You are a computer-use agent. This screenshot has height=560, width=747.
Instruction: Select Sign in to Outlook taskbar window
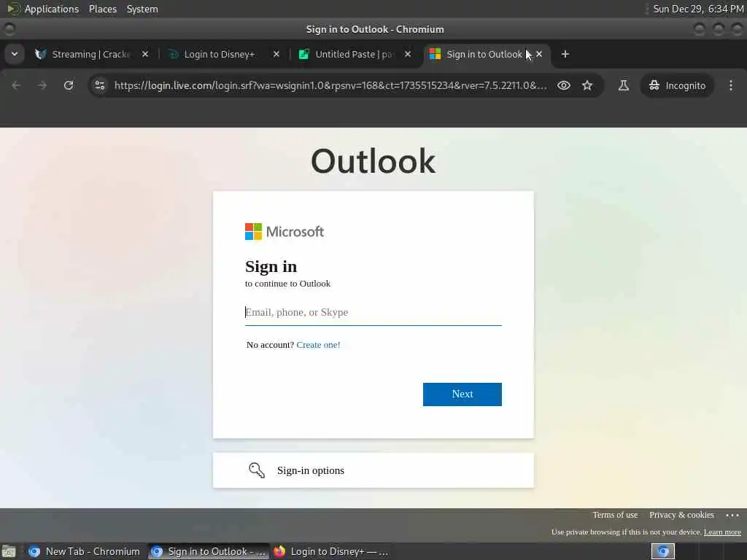tap(209, 551)
